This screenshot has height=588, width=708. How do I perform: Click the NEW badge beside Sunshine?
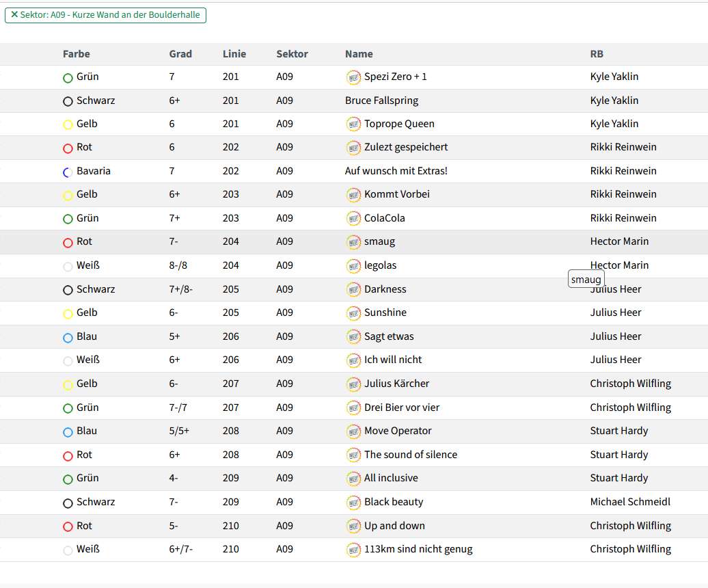(x=353, y=313)
